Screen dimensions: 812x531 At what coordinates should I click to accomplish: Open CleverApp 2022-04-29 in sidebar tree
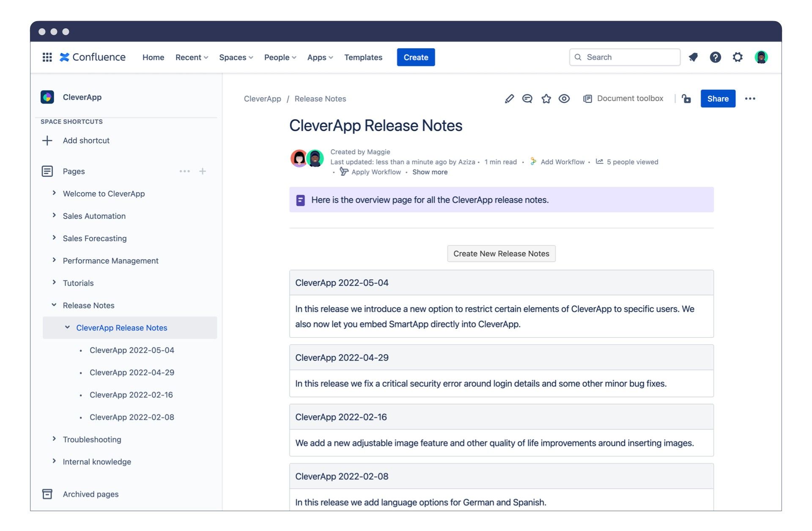point(132,372)
